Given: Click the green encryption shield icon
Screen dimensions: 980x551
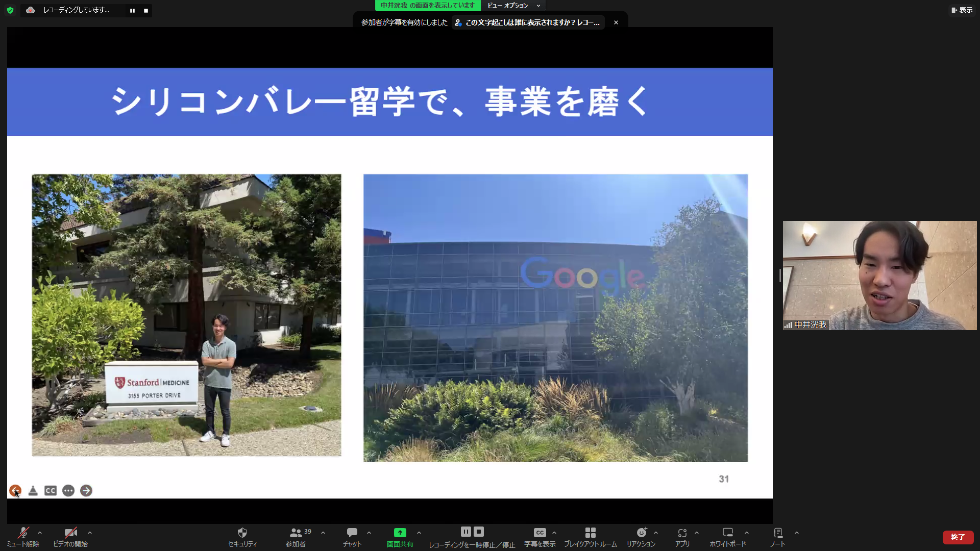Looking at the screenshot, I should (10, 10).
